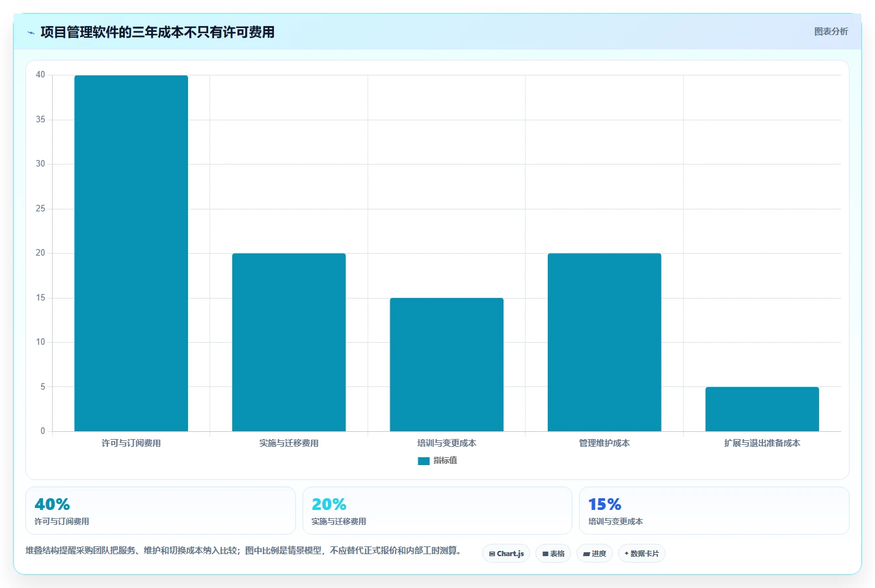Open the 40% 许可与订阅费用 data card
This screenshot has height=588, width=875.
tap(161, 511)
